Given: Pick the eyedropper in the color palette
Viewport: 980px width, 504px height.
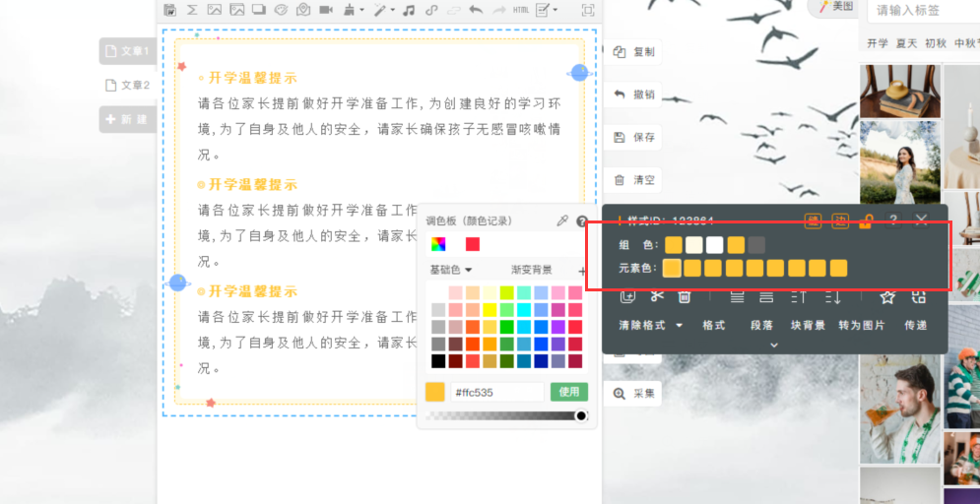Looking at the screenshot, I should [562, 220].
